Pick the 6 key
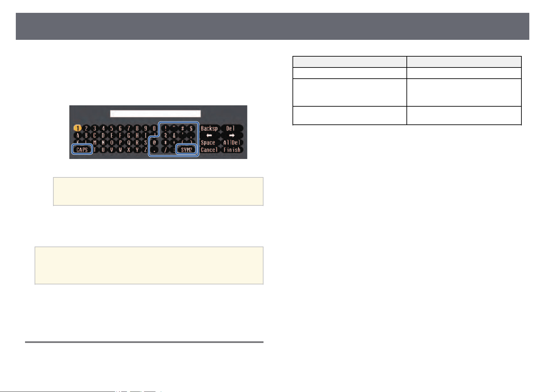The width and height of the screenshot is (555, 392). (x=120, y=128)
